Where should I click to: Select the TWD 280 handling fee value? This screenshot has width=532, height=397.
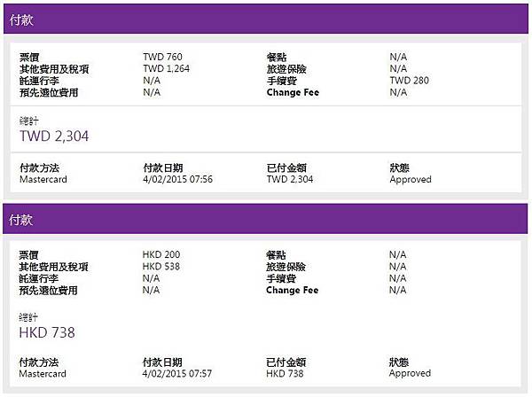[408, 80]
